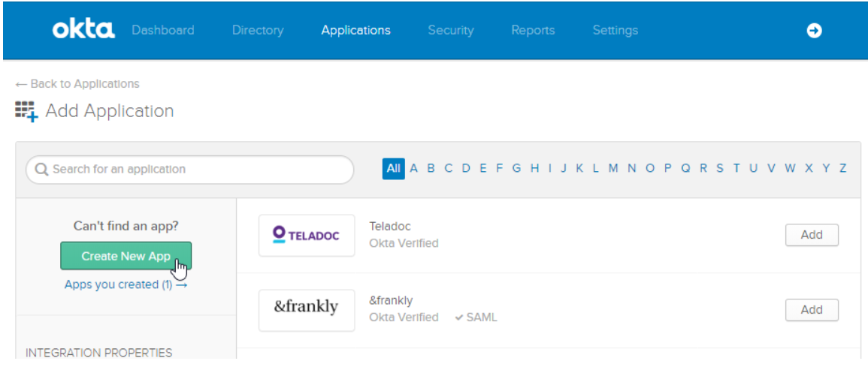
Task: Open the Security menu
Action: coord(451,30)
